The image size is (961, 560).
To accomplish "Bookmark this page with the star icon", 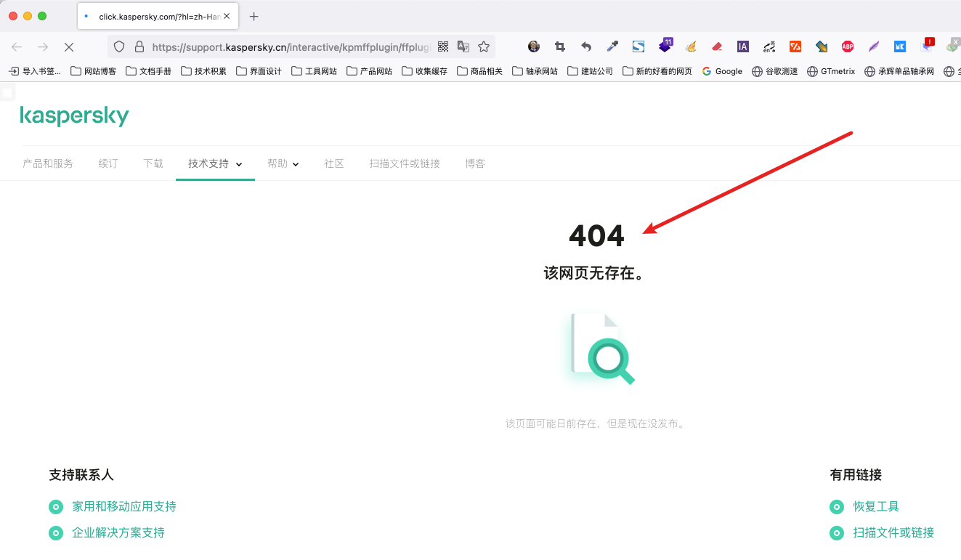I will pos(484,46).
